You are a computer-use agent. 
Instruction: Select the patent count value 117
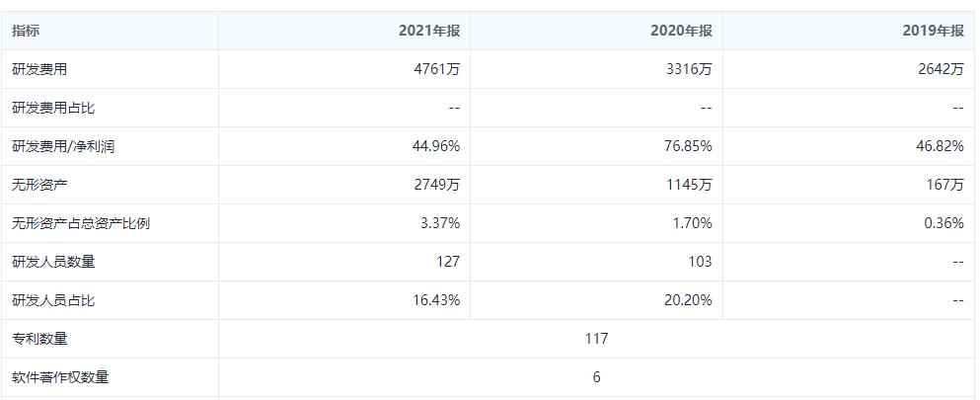click(596, 339)
